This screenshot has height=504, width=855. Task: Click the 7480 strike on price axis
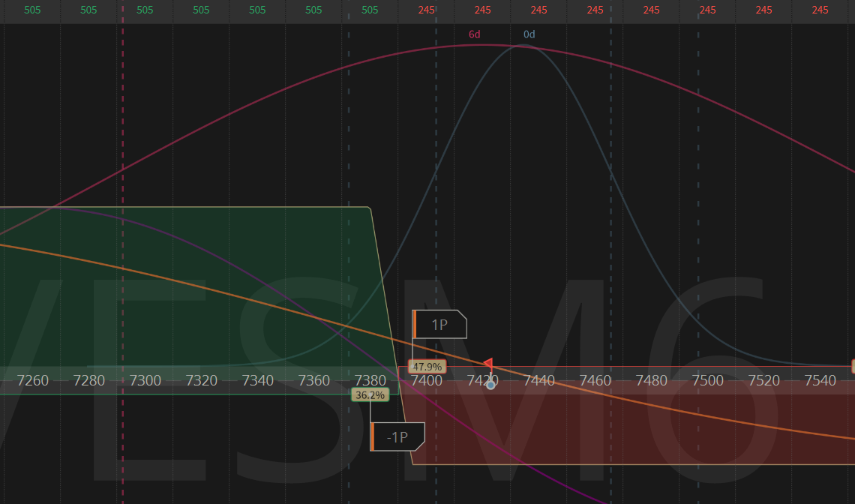tap(651, 380)
